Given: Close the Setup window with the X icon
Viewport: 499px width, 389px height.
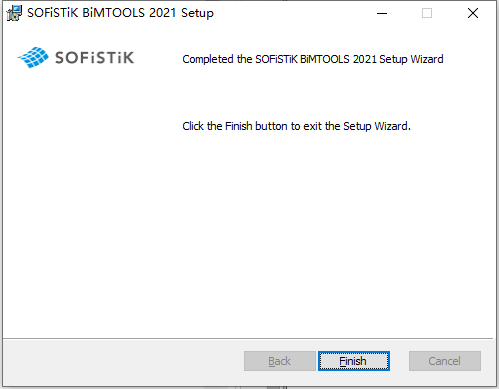Looking at the screenshot, I should (x=473, y=13).
